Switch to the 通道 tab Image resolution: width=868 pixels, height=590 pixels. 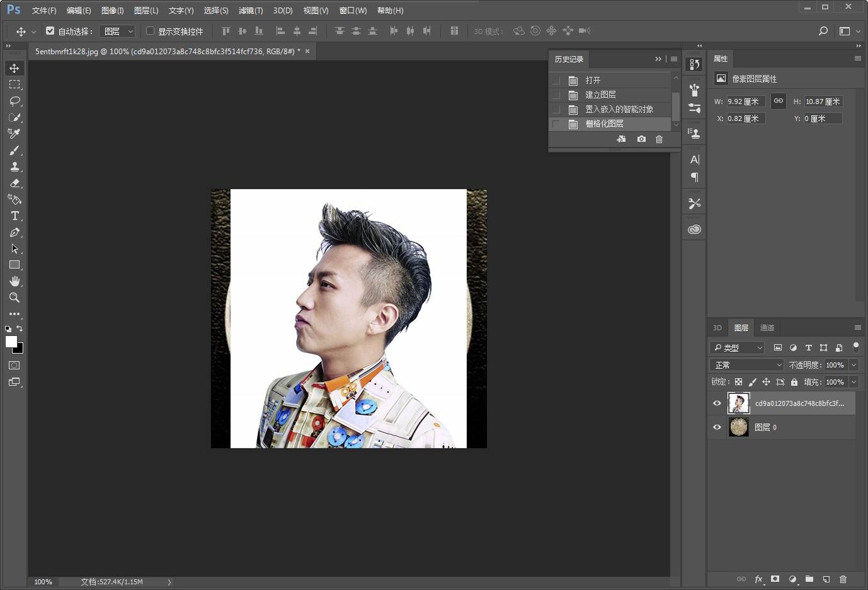(x=767, y=328)
